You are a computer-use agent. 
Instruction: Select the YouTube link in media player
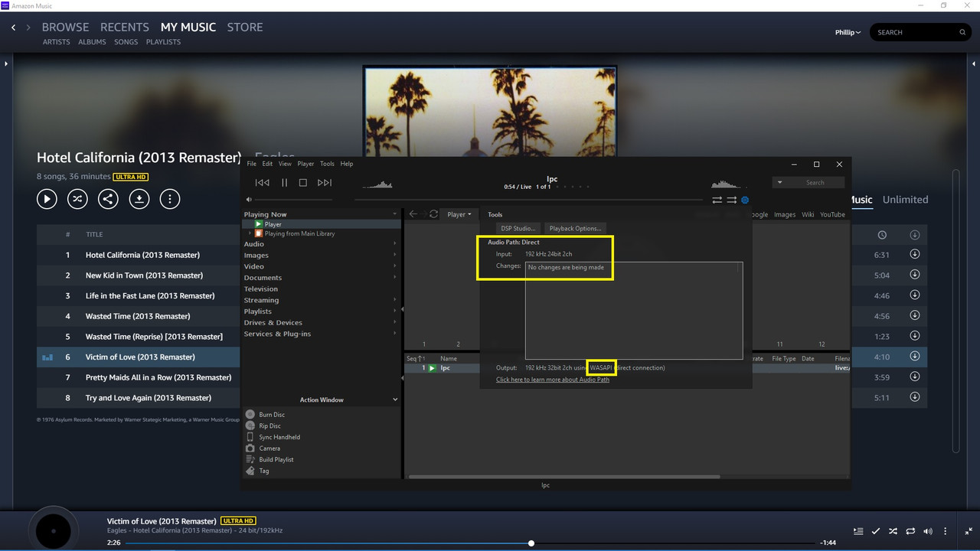[832, 214]
